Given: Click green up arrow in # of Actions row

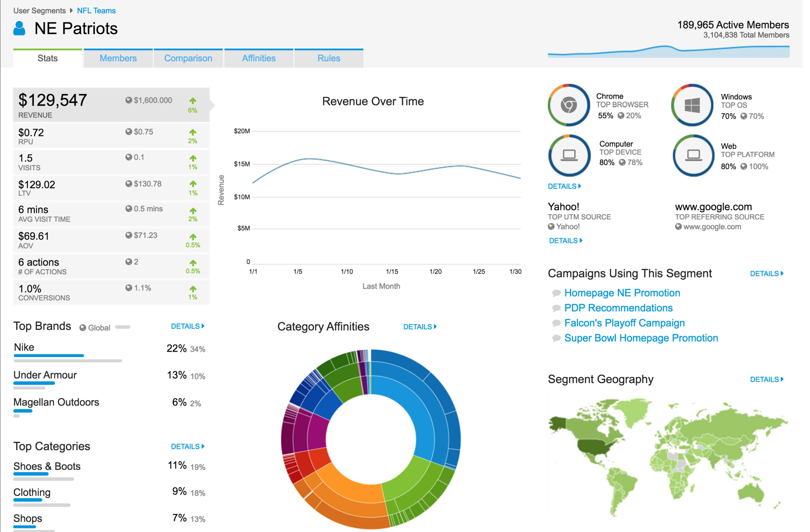Looking at the screenshot, I should tap(193, 263).
